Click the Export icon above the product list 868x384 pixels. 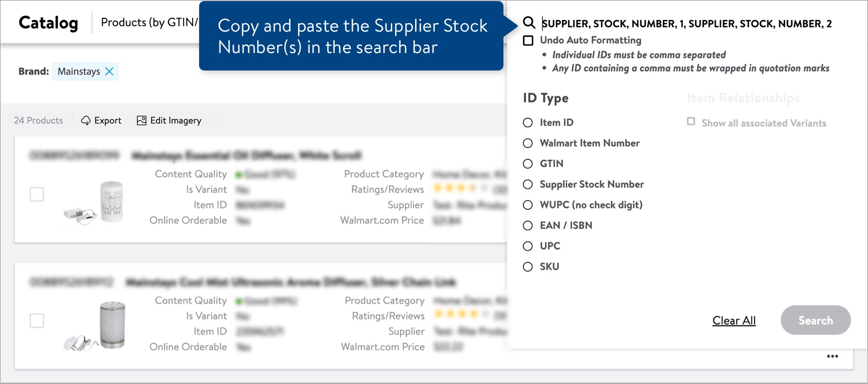click(87, 121)
